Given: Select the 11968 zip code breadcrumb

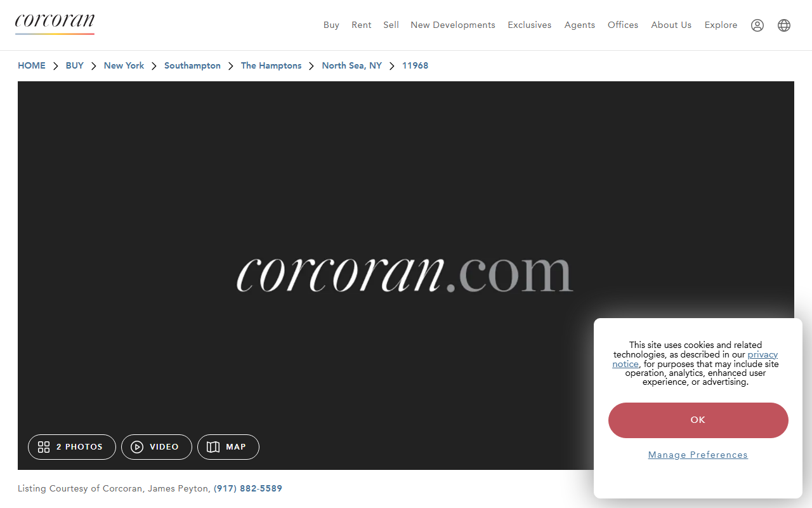Looking at the screenshot, I should click(416, 65).
